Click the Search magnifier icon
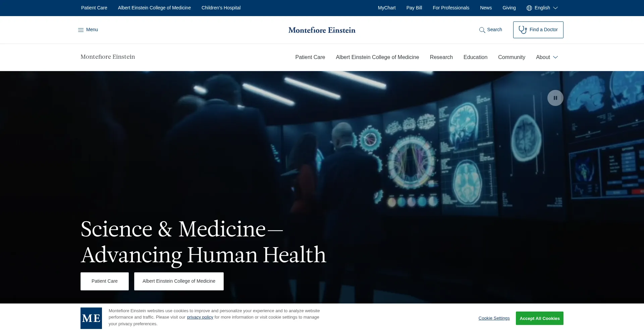Screen dimensions: 644x333 pyautogui.click(x=482, y=30)
